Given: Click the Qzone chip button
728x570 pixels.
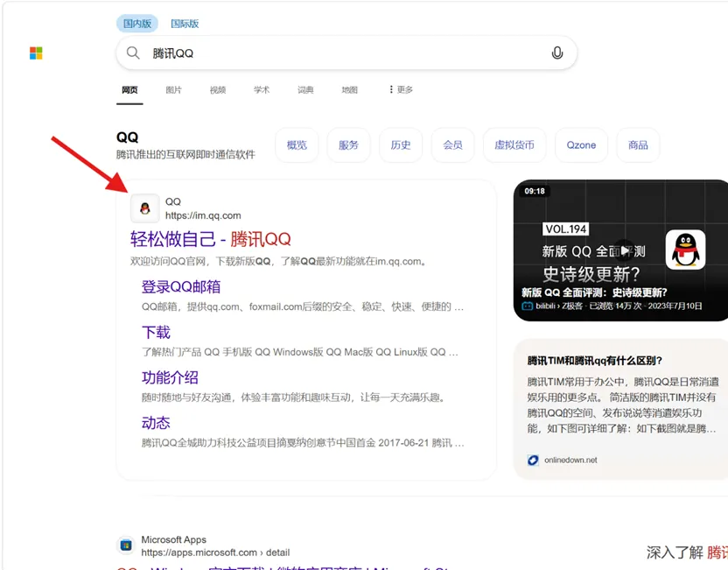Looking at the screenshot, I should click(581, 145).
